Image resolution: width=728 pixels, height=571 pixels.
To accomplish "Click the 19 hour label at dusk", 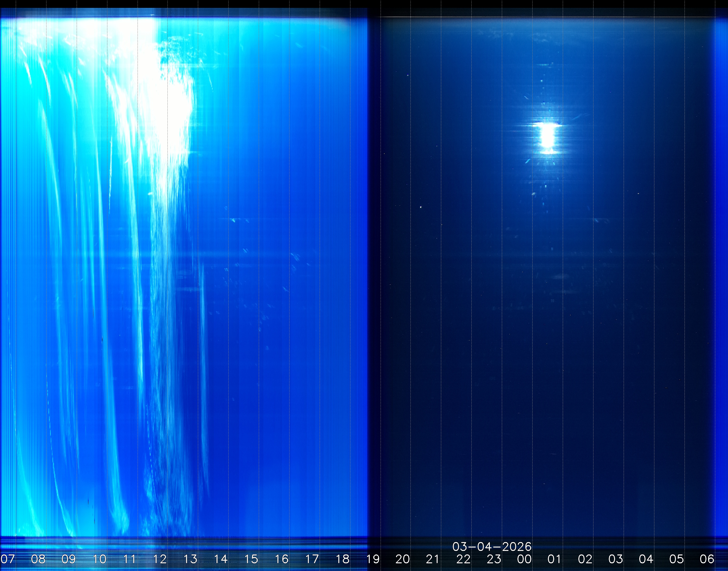I will coord(373,559).
